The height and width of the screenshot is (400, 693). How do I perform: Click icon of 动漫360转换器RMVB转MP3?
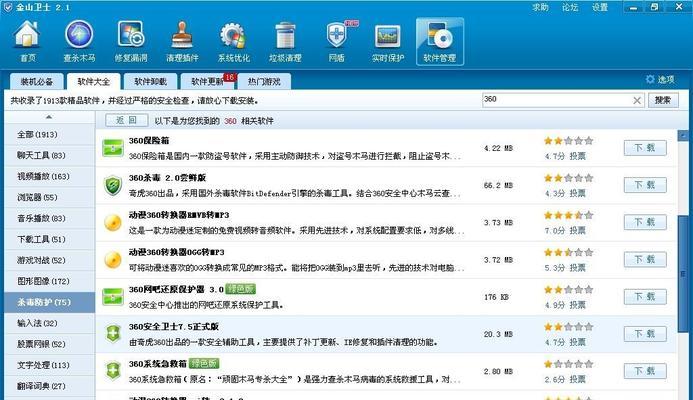tap(113, 223)
